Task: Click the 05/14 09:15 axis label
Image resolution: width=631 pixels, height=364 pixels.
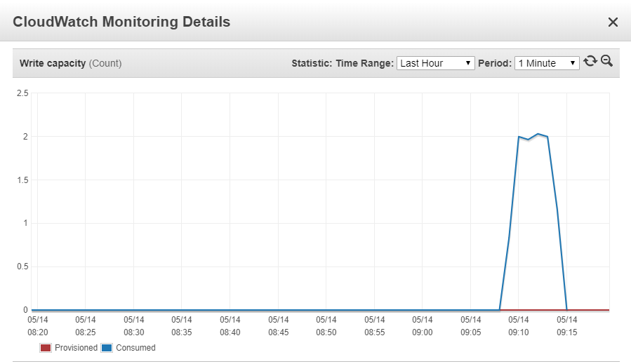Action: [566, 326]
